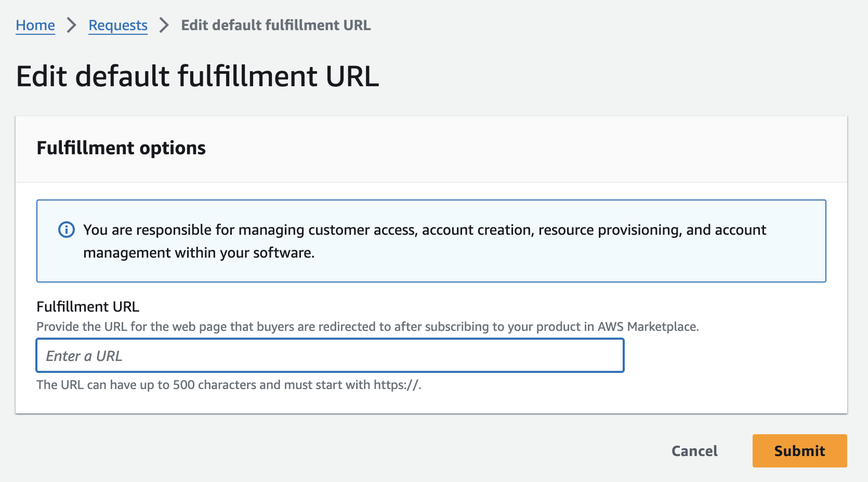Click the breadcrumb chevron after Home
868x482 pixels.
(72, 25)
